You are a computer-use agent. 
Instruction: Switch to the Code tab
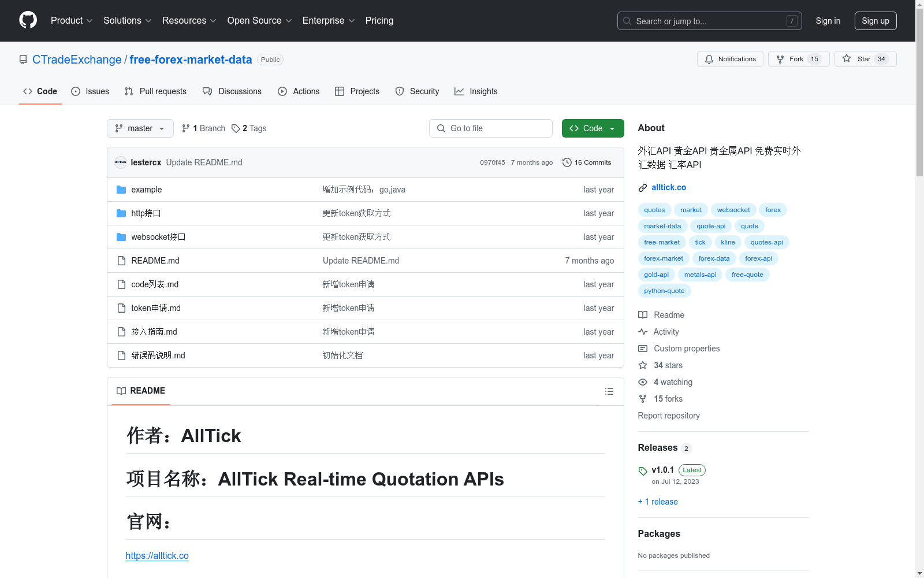point(40,91)
